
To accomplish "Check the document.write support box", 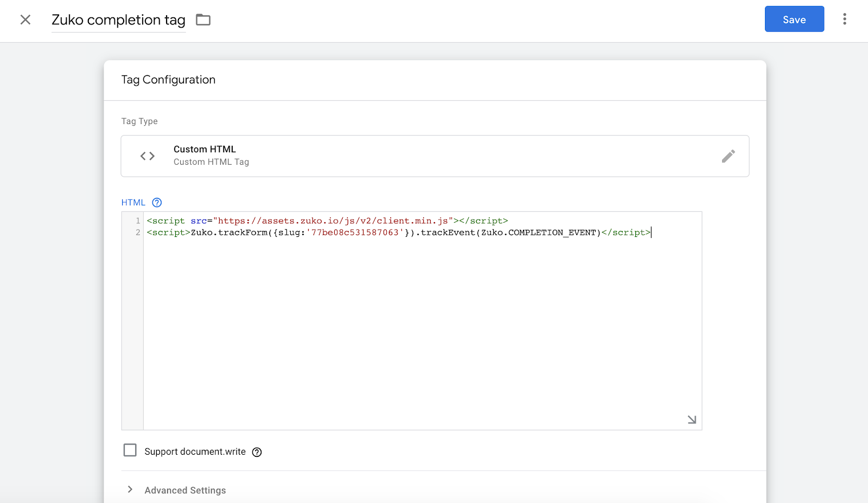I will click(x=130, y=450).
